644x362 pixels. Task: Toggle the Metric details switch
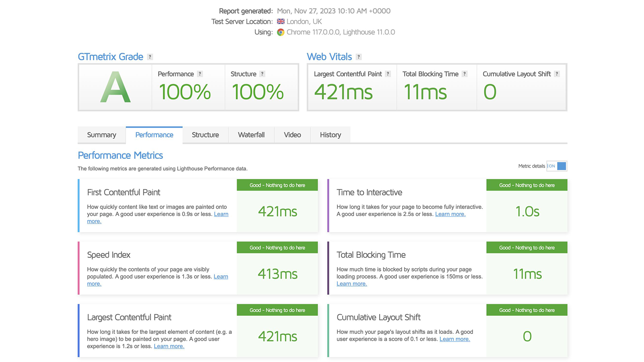coord(557,166)
